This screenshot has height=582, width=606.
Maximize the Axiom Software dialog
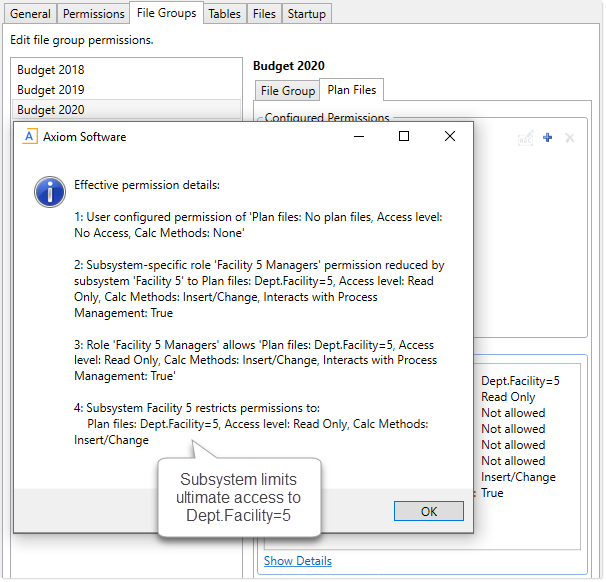pos(404,137)
